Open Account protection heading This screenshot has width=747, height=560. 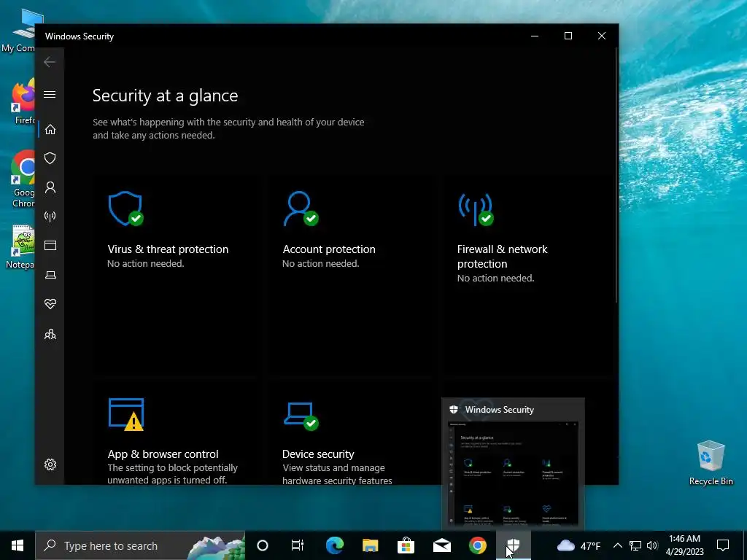click(x=329, y=249)
